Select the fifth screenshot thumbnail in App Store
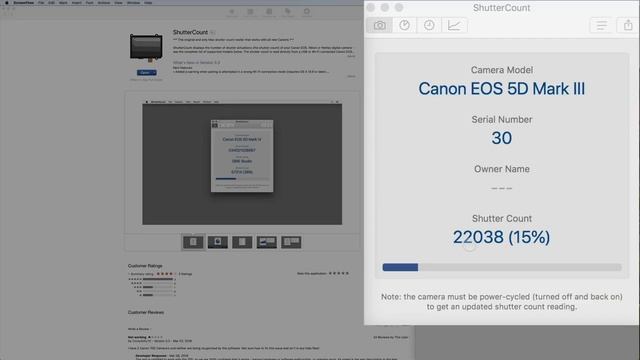The image size is (640, 360). coord(291,242)
